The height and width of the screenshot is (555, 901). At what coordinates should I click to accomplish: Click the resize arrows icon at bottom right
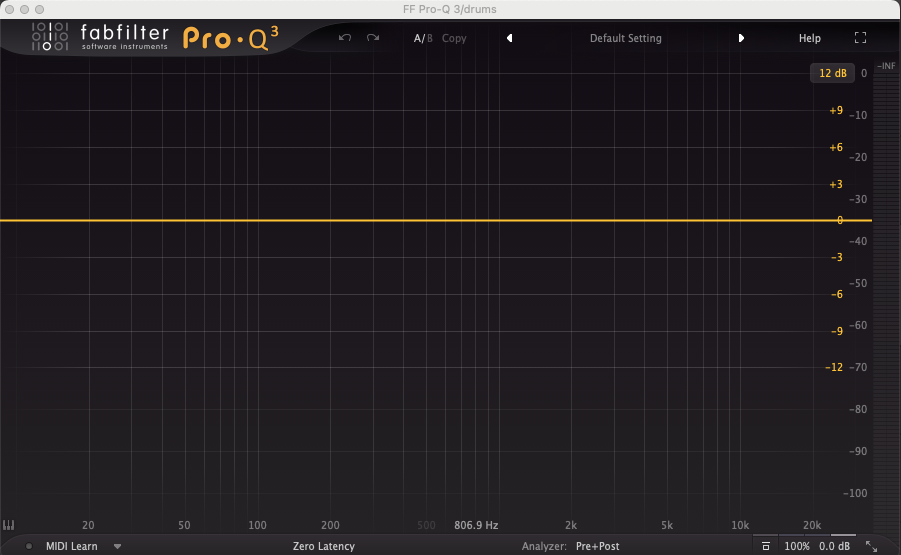click(x=871, y=546)
